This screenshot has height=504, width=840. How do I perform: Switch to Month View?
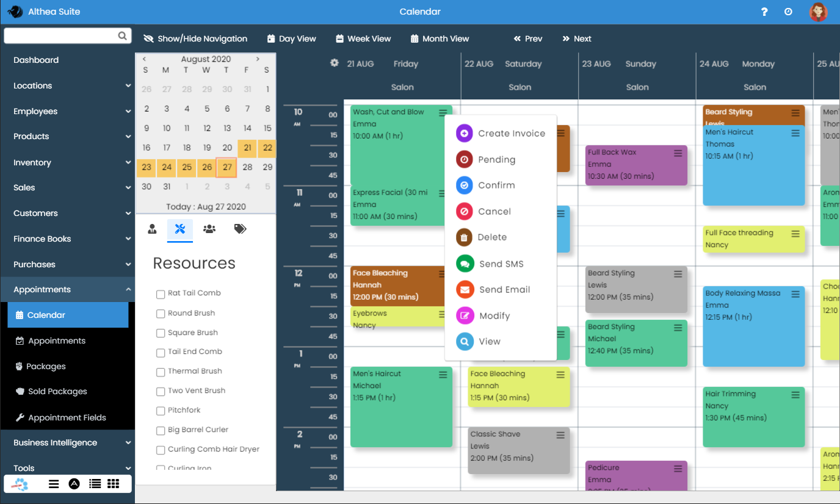[x=440, y=38]
